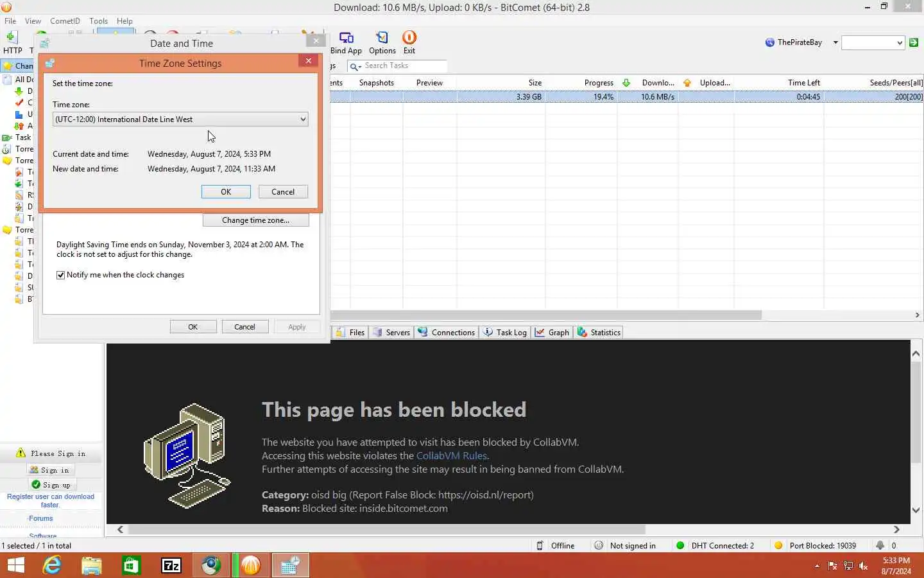
Task: Open the Help menu
Action: click(124, 21)
